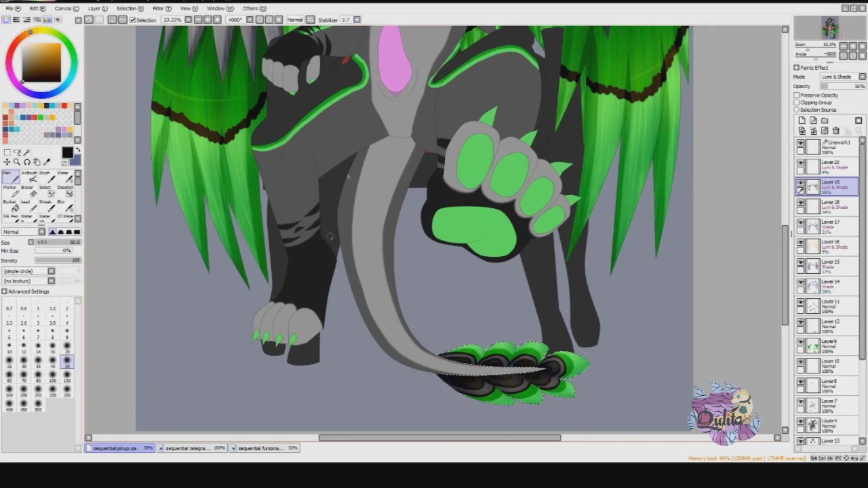868x488 pixels.
Task: Create a new layer
Action: 802,121
